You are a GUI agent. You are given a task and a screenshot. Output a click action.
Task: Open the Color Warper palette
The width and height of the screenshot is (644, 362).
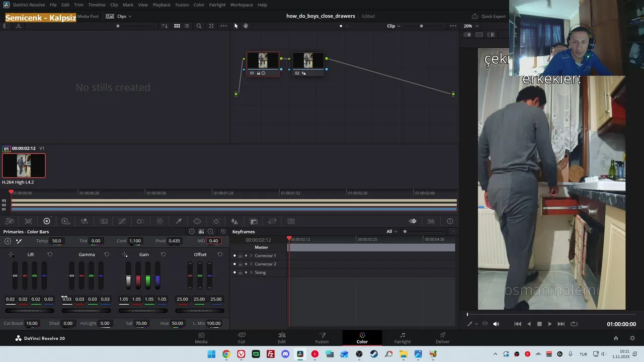[140, 221]
